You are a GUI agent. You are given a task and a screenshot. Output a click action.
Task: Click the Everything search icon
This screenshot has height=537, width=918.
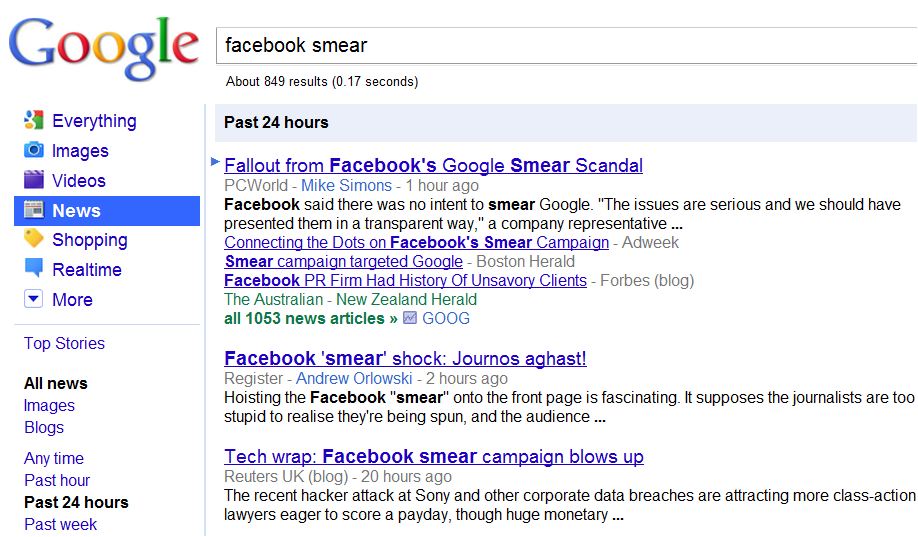click(x=34, y=121)
